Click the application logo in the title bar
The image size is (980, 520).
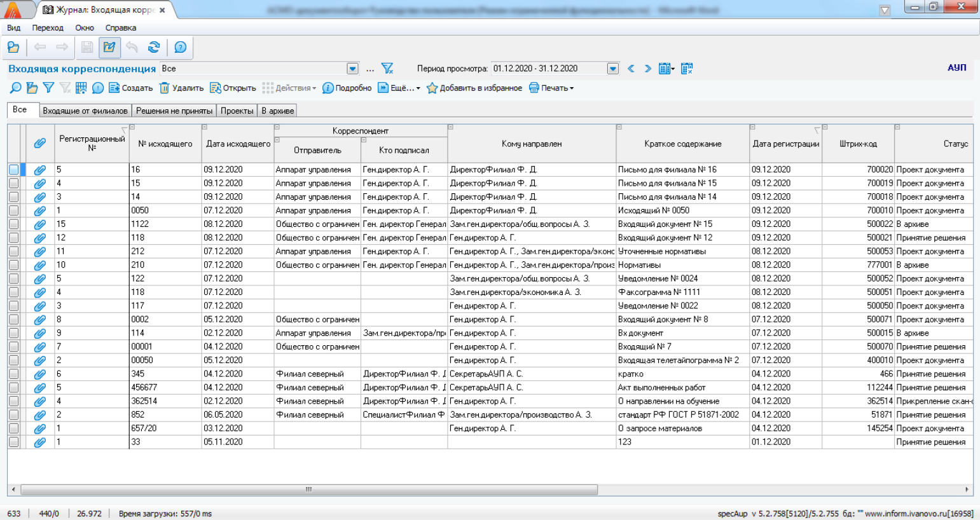coord(13,10)
